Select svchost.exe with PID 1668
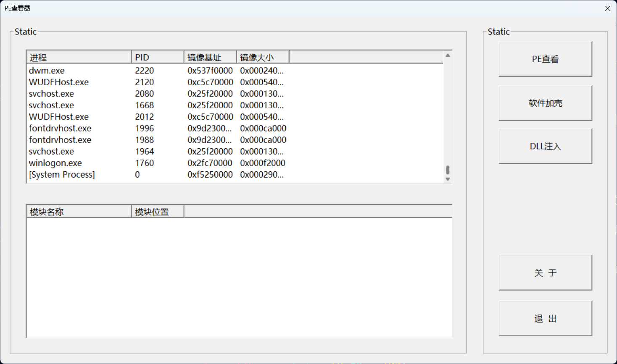Screen dimensions: 617x364 pyautogui.click(x=51, y=105)
